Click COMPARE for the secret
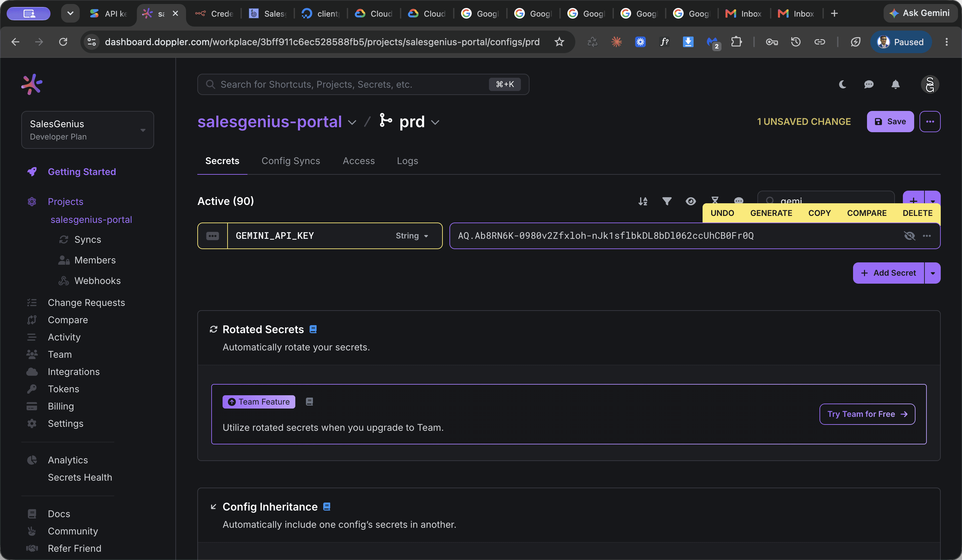The width and height of the screenshot is (962, 560). coord(867,213)
